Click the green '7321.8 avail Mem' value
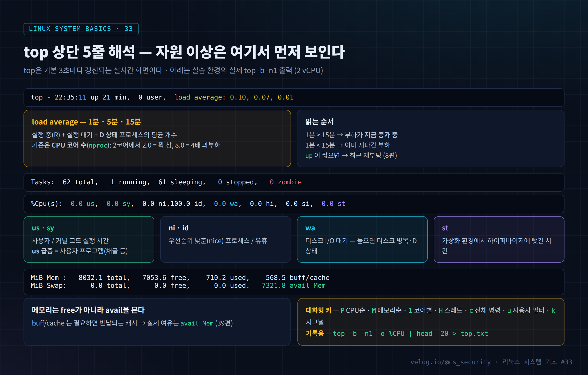 [294, 286]
